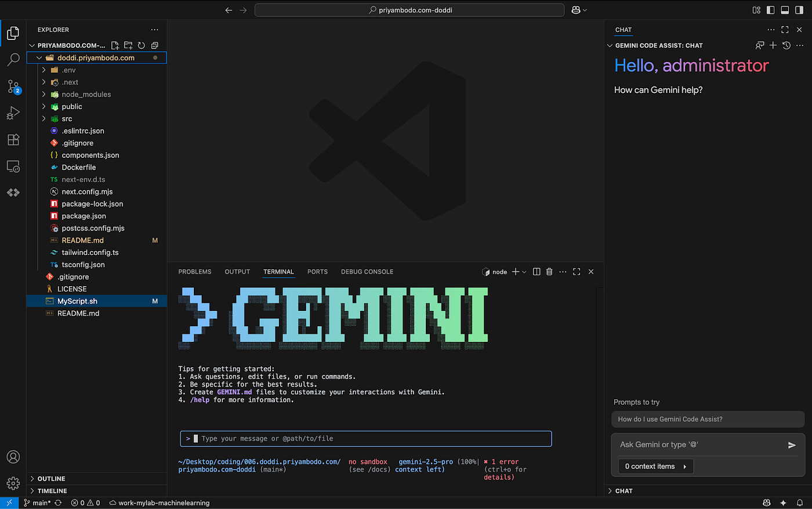
Task: Toggle primary side bar visibility
Action: pos(770,10)
